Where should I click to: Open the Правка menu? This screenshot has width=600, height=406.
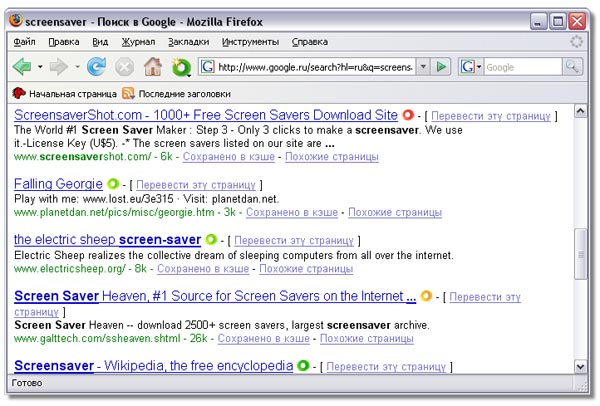pyautogui.click(x=64, y=42)
